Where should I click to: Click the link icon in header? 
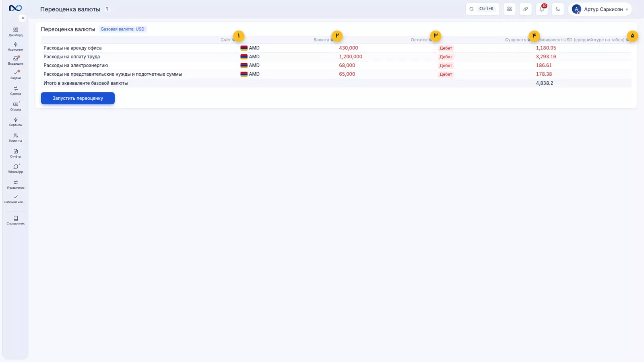click(x=526, y=9)
